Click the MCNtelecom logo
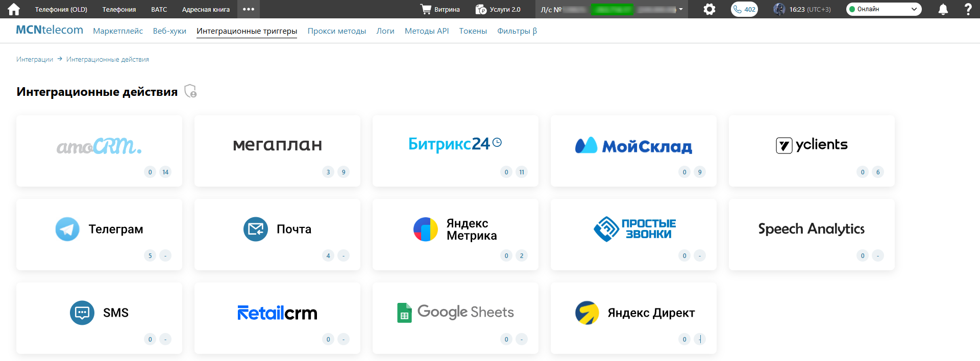 [50, 30]
